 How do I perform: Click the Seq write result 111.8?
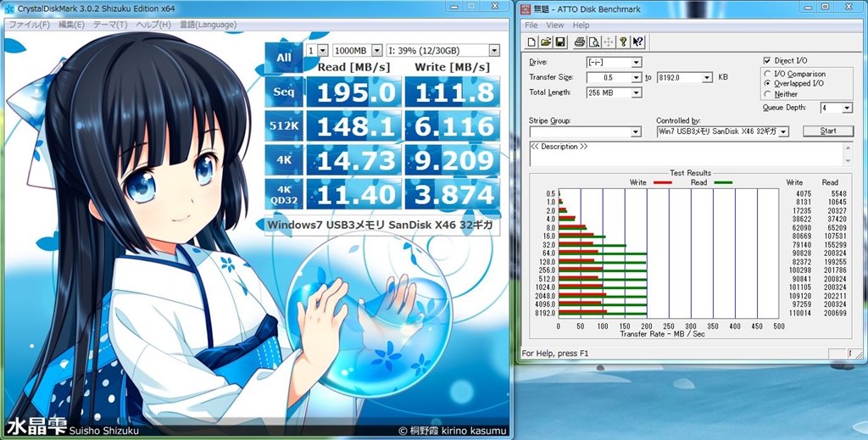(453, 92)
